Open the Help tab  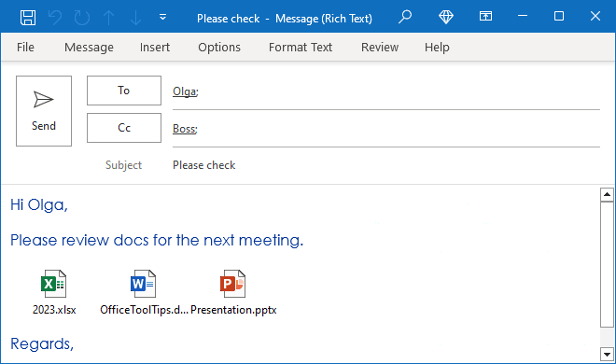pos(437,47)
